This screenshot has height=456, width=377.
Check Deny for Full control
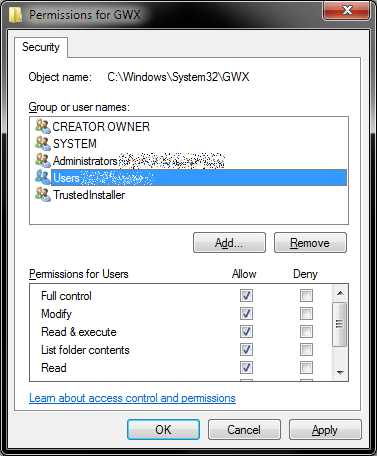click(x=306, y=295)
